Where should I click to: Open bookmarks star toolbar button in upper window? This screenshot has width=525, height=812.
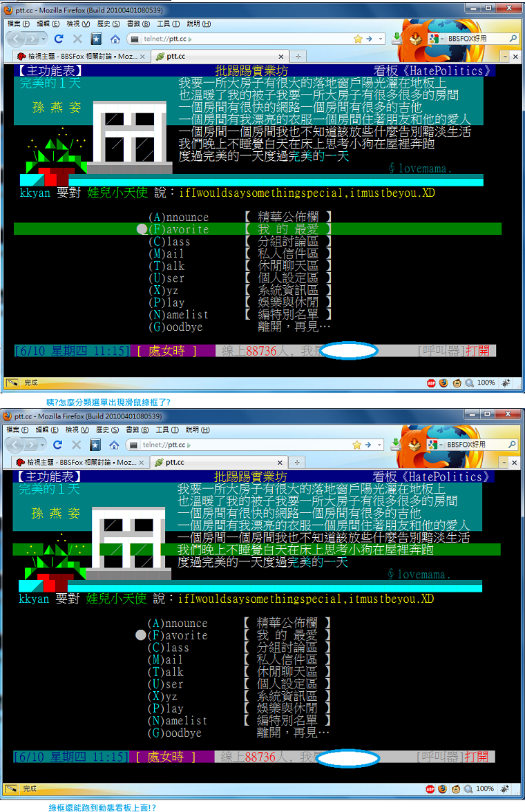click(97, 39)
